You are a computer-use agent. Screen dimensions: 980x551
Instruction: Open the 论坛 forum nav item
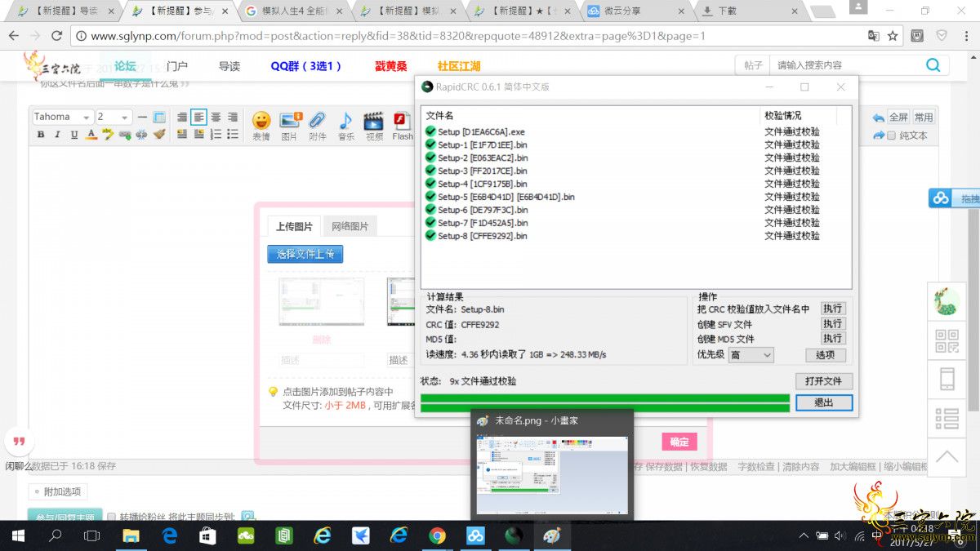tap(125, 66)
